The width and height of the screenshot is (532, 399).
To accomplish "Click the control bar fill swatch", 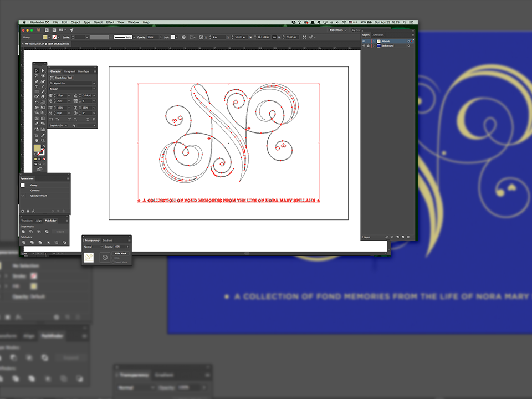I will (45, 37).
